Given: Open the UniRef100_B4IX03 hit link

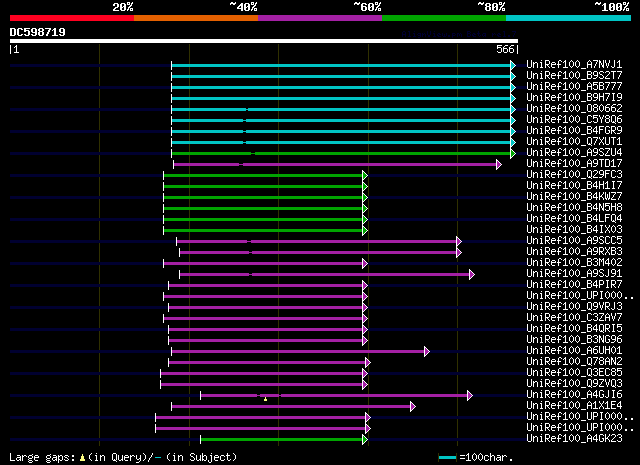Looking at the screenshot, I should click(x=574, y=230).
